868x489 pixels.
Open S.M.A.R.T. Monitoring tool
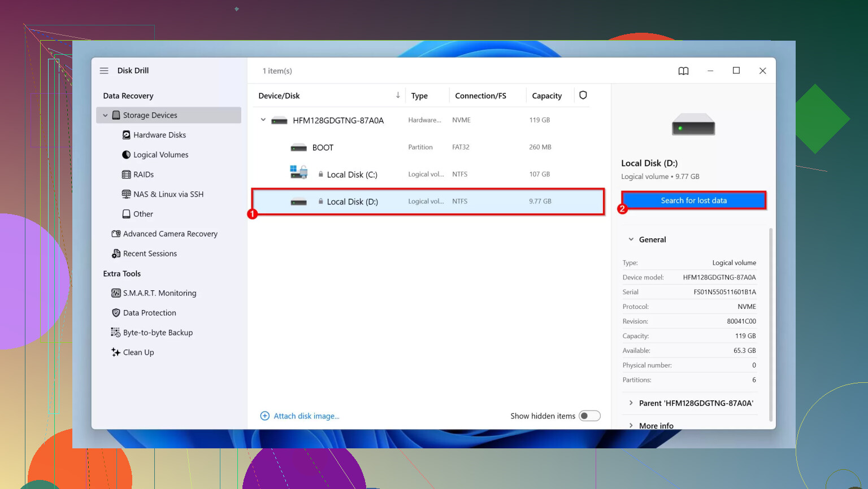[x=159, y=293]
